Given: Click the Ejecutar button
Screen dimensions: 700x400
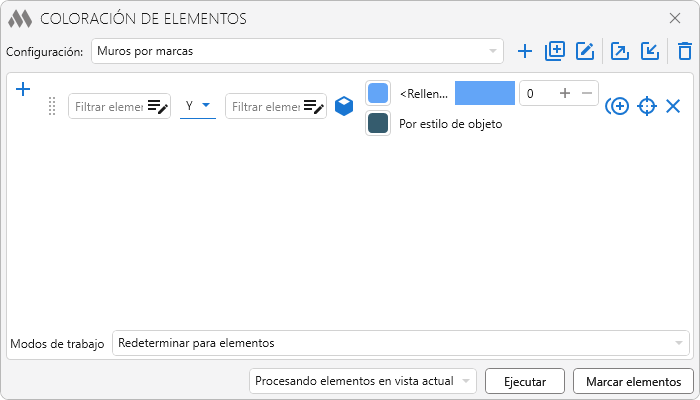Looking at the screenshot, I should pyautogui.click(x=525, y=381).
